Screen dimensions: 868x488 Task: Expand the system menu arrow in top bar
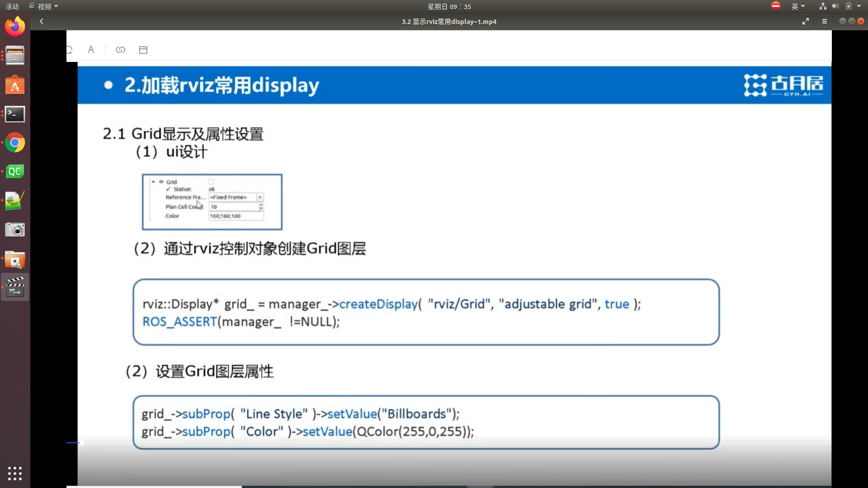[x=859, y=6]
